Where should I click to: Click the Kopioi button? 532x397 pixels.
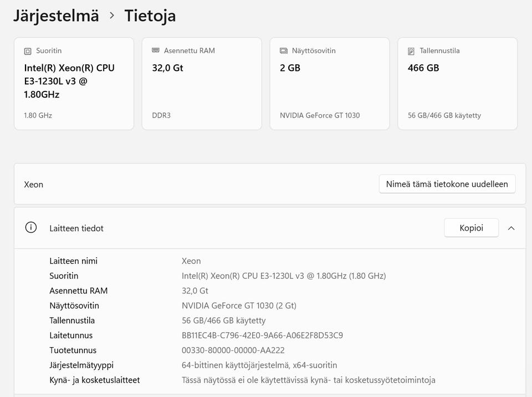pyautogui.click(x=471, y=228)
